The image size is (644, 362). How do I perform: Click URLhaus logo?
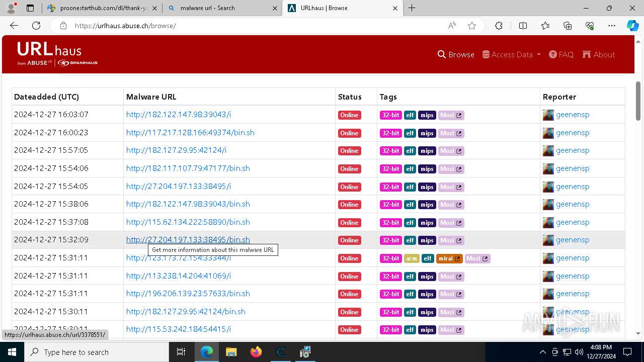click(x=57, y=54)
